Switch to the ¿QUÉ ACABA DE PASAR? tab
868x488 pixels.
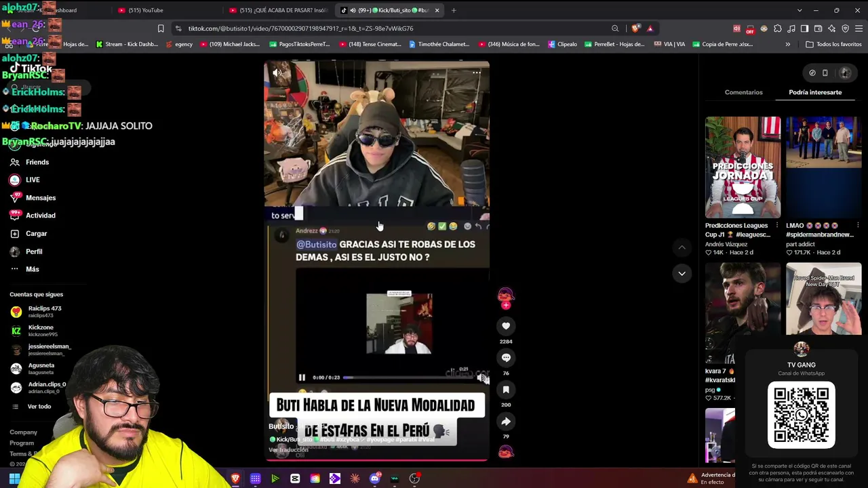(x=278, y=10)
